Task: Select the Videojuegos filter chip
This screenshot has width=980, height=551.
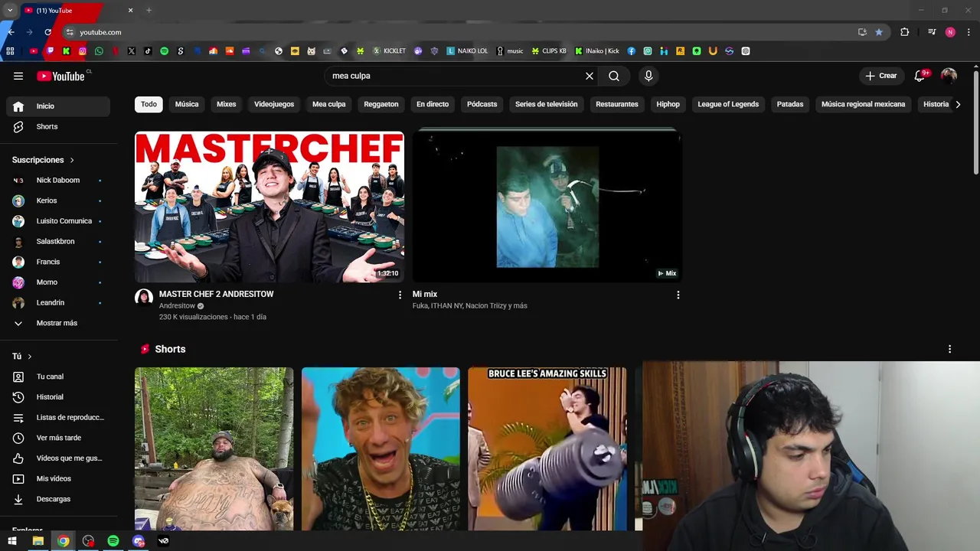Action: click(x=274, y=104)
